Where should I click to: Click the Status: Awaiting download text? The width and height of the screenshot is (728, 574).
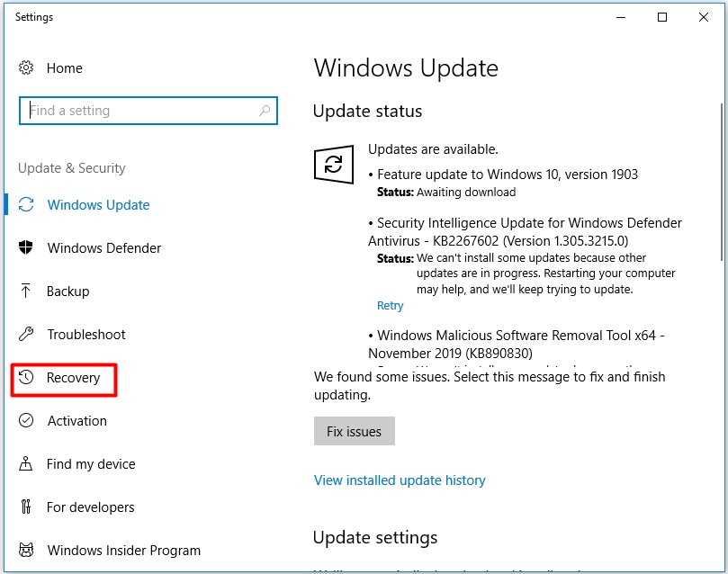click(x=446, y=193)
